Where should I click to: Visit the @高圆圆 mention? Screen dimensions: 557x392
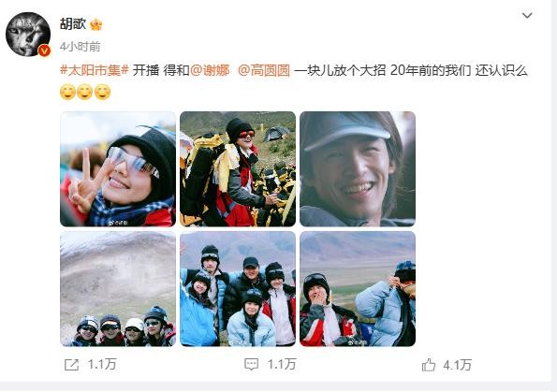click(264, 70)
